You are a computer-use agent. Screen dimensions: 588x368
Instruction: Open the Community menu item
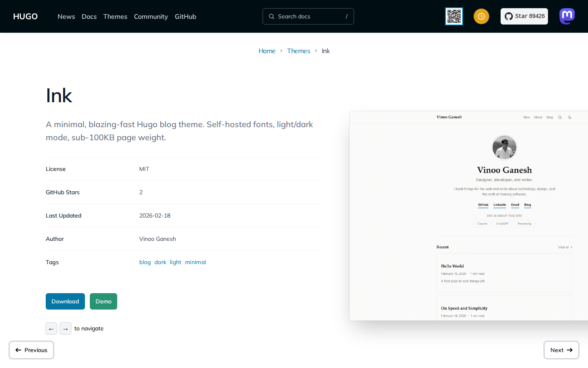151,16
